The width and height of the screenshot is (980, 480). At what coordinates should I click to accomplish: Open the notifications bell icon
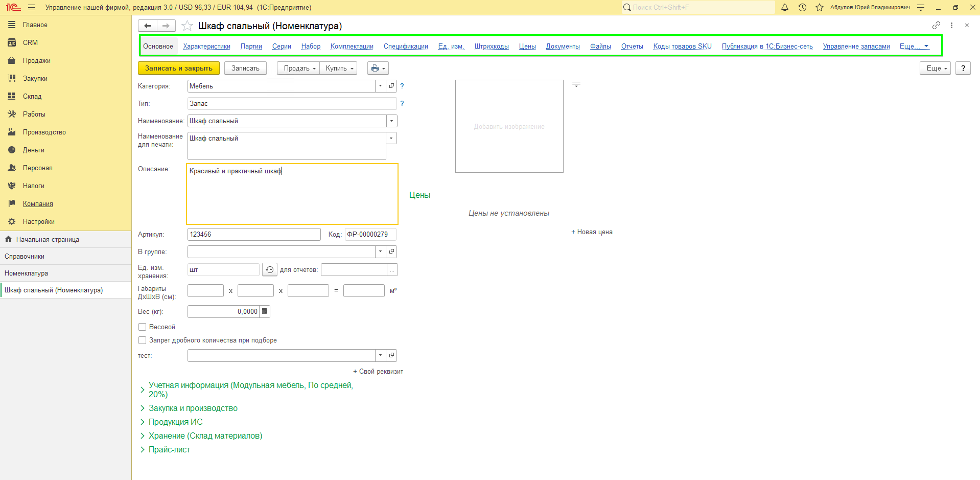coord(785,7)
